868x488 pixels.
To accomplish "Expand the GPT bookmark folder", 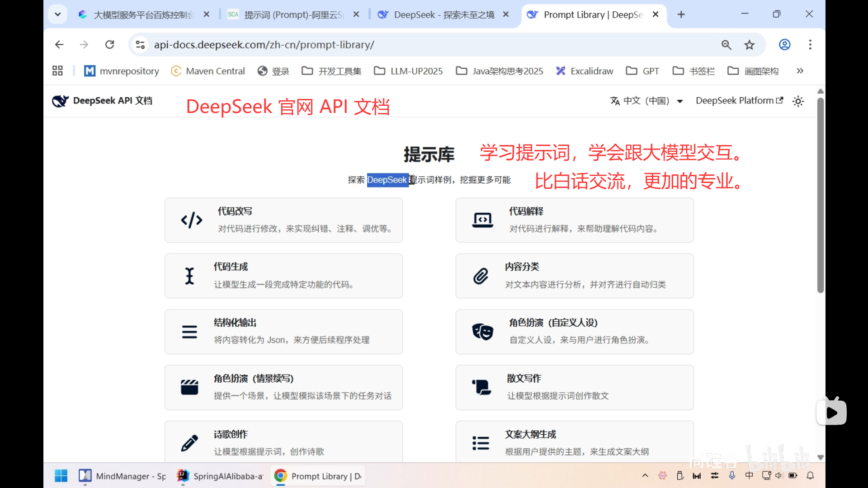I will click(x=642, y=71).
